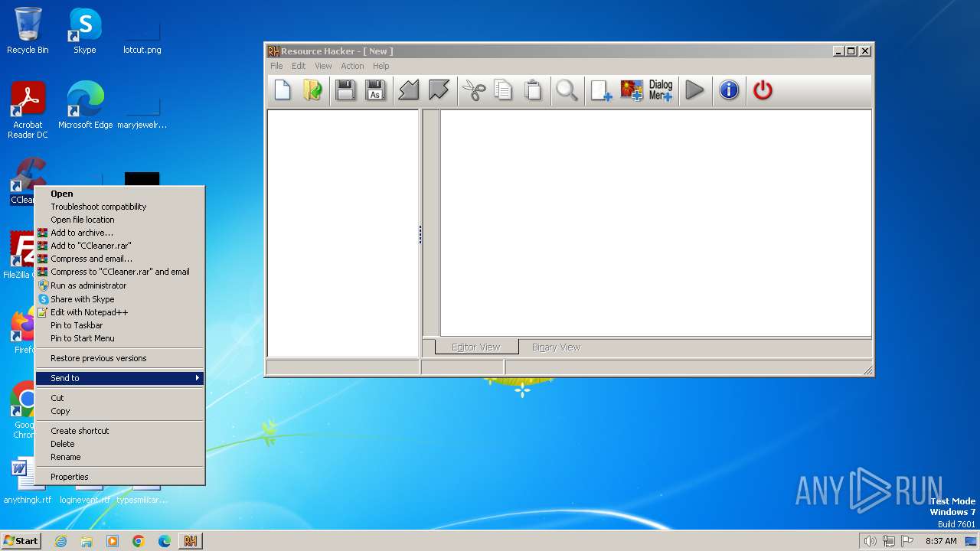Click the Import resource arrow icon

pyautogui.click(x=409, y=90)
